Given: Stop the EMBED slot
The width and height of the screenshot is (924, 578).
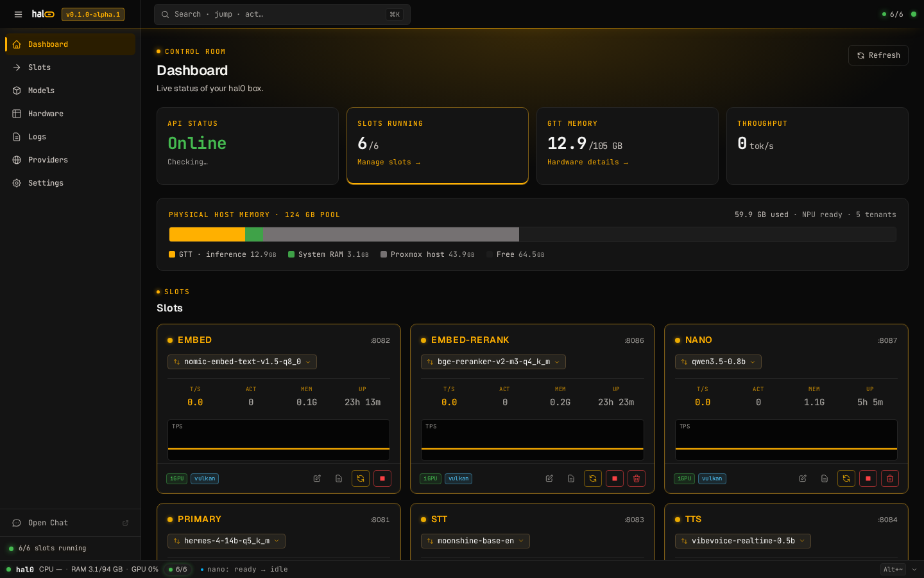Looking at the screenshot, I should [382, 478].
